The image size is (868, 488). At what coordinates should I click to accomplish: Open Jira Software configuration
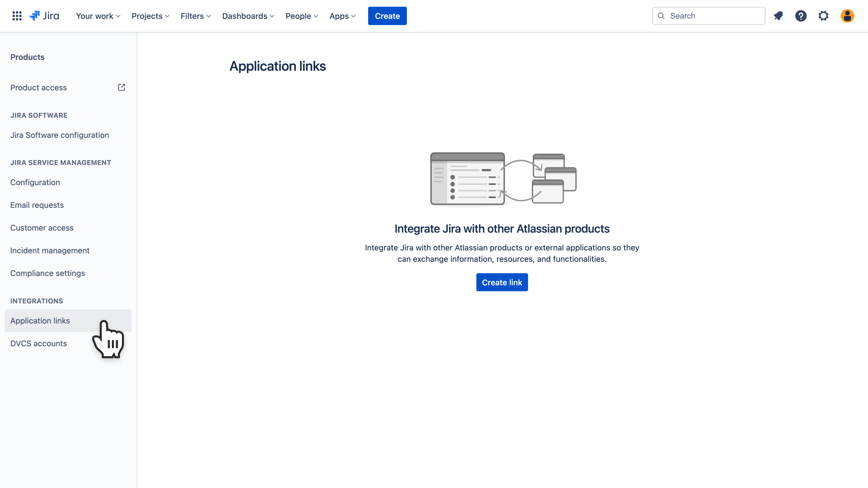68,135
